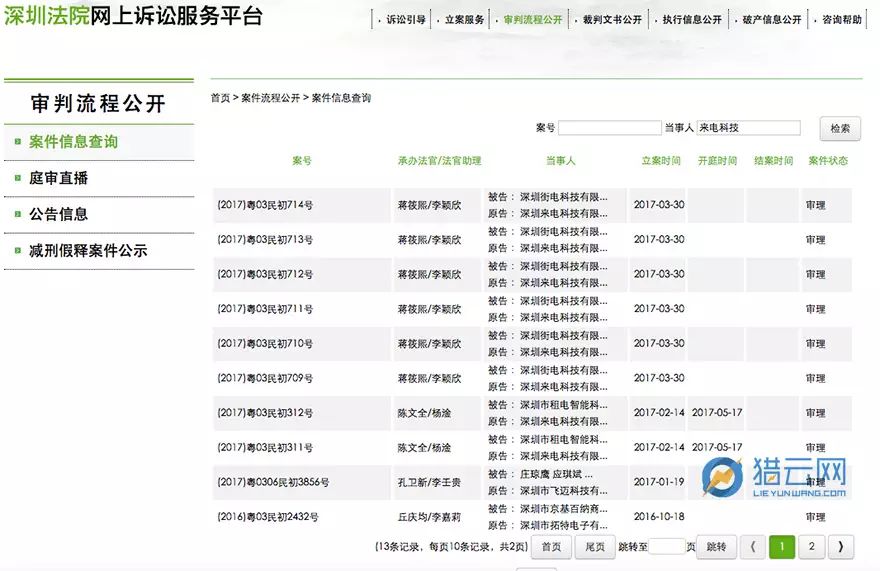Image resolution: width=880 pixels, height=571 pixels.
Task: Click the 首页 pagination button
Action: 551,547
